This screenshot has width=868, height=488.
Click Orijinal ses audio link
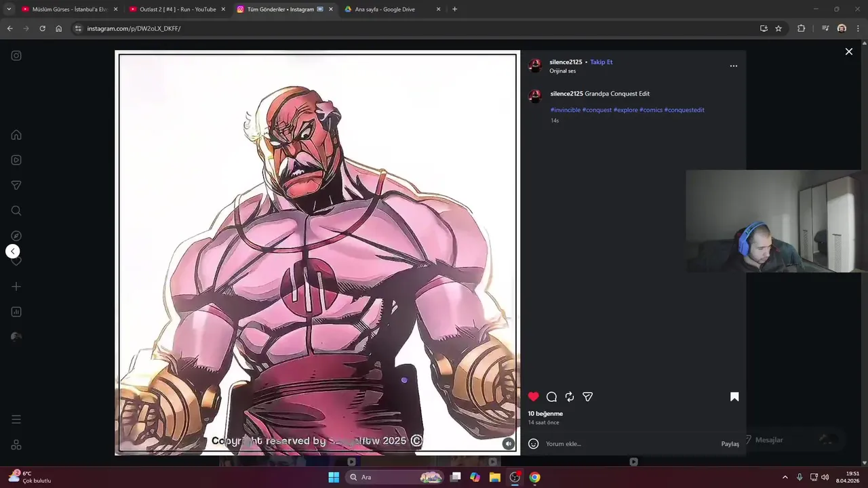click(562, 71)
